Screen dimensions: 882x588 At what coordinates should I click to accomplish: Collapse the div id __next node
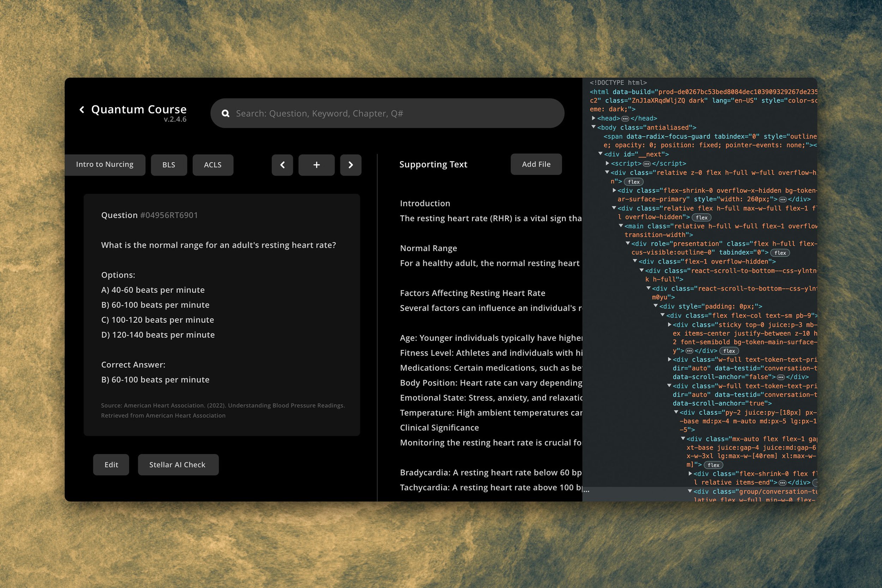pyautogui.click(x=600, y=154)
